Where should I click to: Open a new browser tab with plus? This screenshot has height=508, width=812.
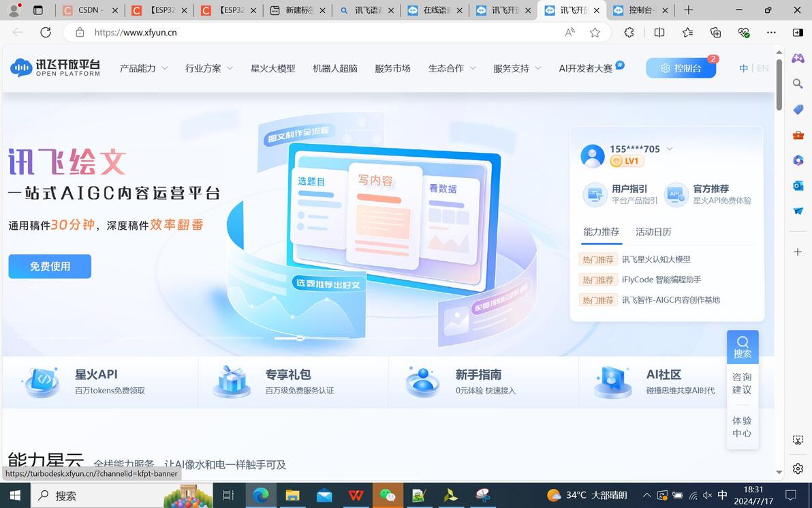click(x=688, y=10)
